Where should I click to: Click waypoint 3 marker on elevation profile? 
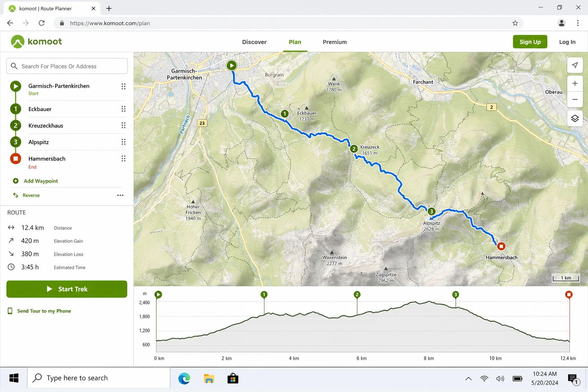pyautogui.click(x=456, y=294)
